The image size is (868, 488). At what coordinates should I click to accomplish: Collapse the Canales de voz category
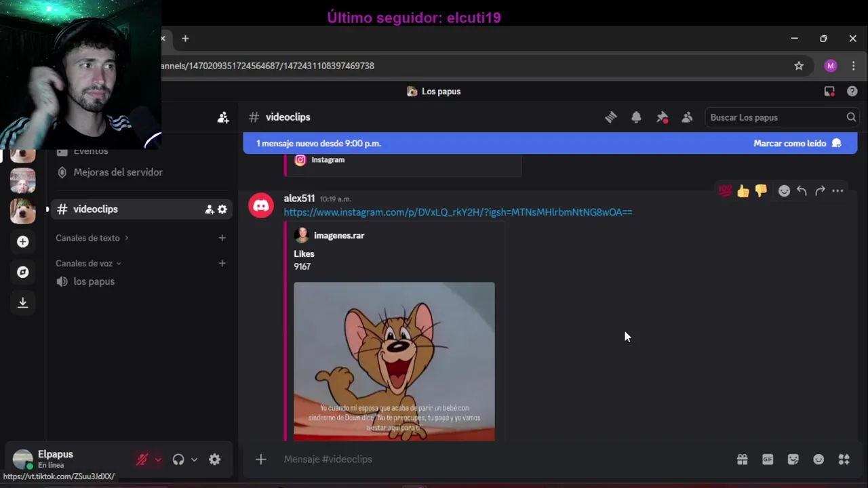89,263
